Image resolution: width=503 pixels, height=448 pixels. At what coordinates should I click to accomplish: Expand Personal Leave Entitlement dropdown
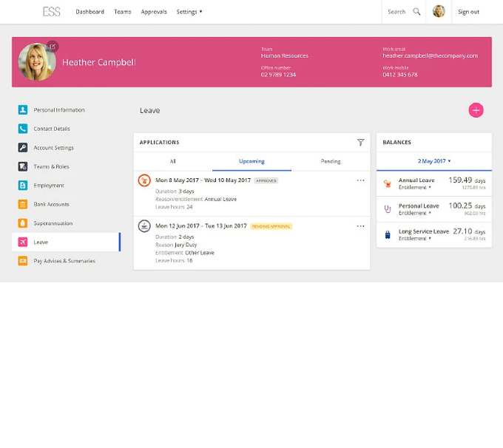(x=414, y=213)
